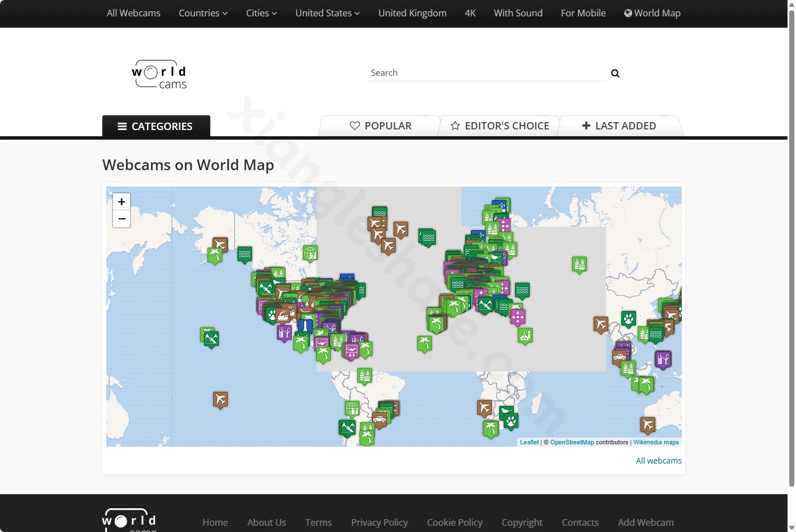
Task: Select paw print marker in southern Africa
Action: [511, 422]
